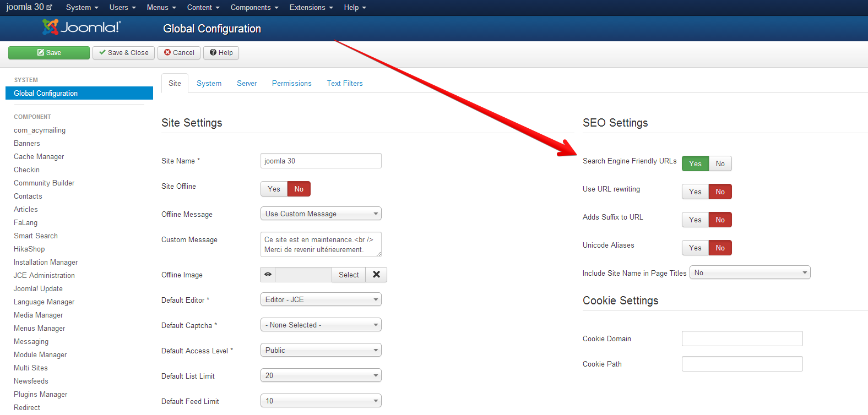868x415 pixels.
Task: Open Community Builder in sidebar
Action: click(x=44, y=183)
